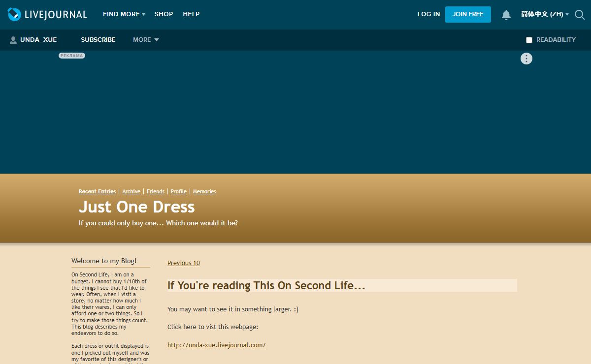Open the search magnifier icon
This screenshot has height=364, width=591.
point(580,15)
